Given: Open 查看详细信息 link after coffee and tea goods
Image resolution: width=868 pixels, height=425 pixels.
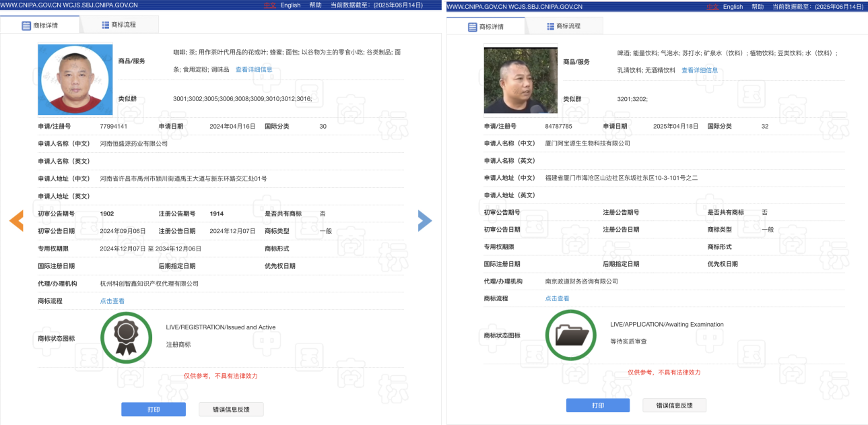Looking at the screenshot, I should [254, 69].
